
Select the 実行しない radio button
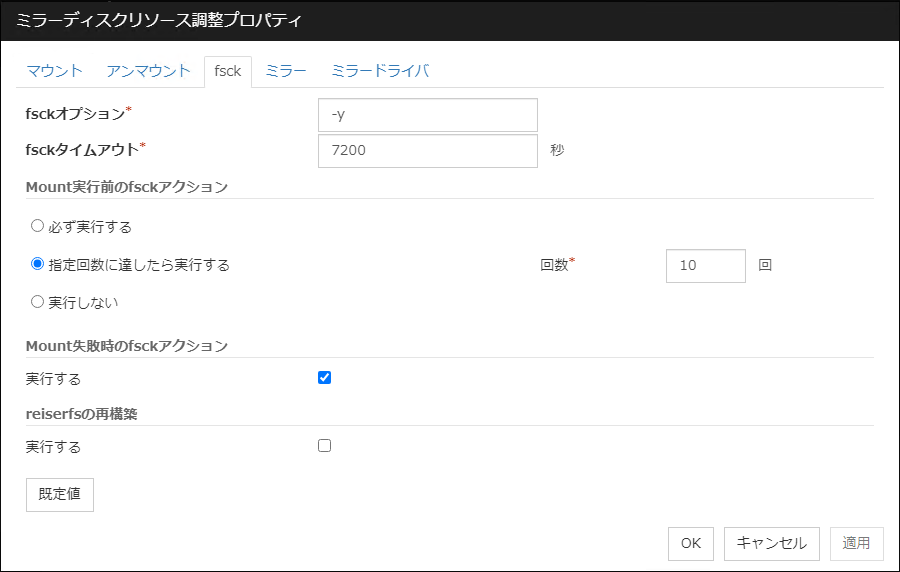point(38,301)
